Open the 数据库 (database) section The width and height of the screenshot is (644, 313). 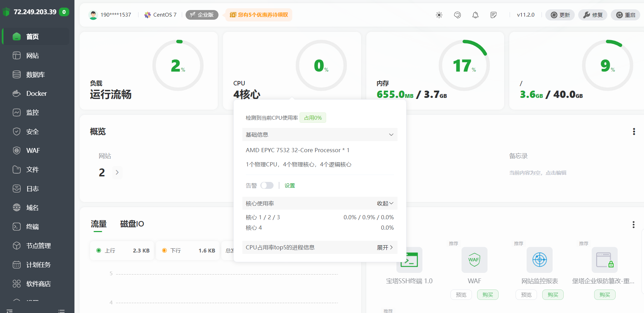coord(36,74)
